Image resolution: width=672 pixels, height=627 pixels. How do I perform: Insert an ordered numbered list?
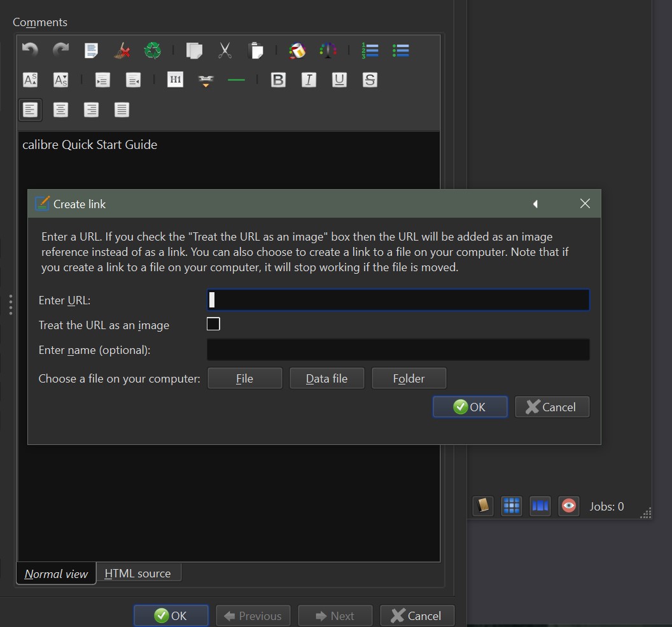[370, 50]
